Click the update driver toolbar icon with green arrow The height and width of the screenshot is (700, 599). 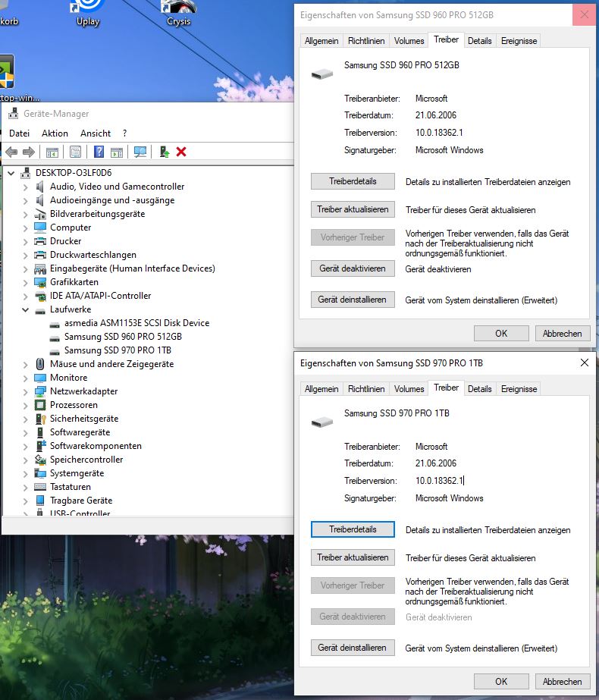[x=165, y=152]
